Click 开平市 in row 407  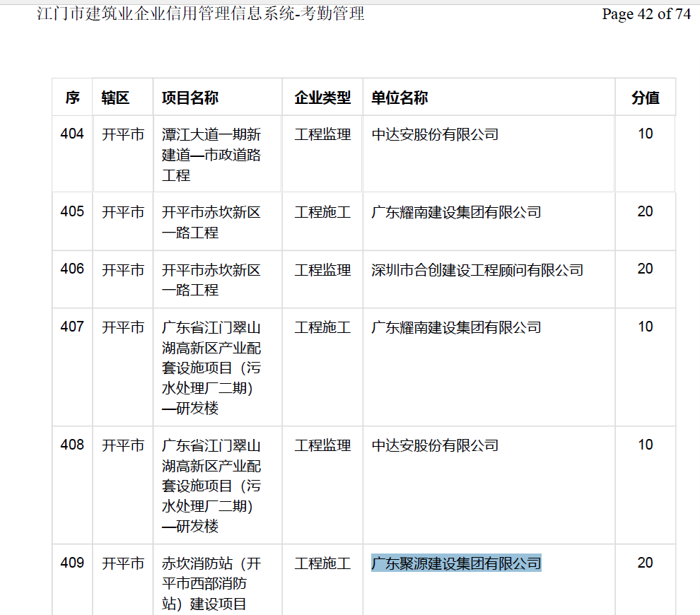[x=123, y=327]
